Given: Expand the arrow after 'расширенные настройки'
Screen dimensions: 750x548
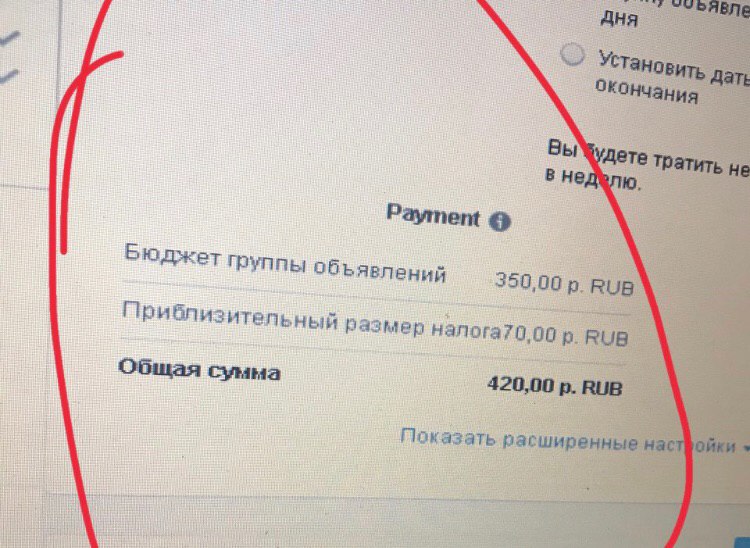Looking at the screenshot, I should [x=746, y=448].
